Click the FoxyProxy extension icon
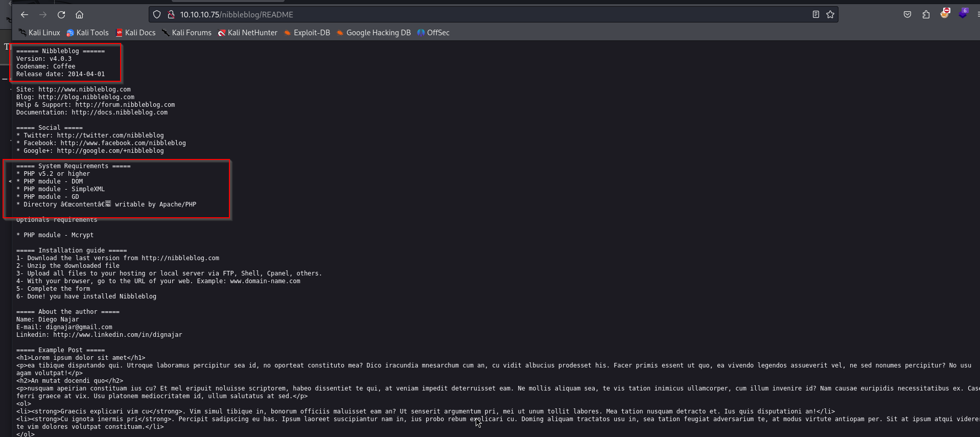The height and width of the screenshot is (437, 980). coord(945,14)
